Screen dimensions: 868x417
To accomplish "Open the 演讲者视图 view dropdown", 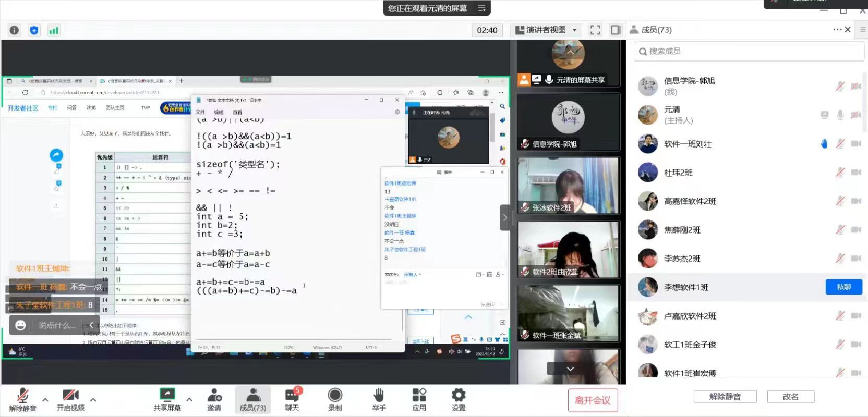I will point(546,30).
